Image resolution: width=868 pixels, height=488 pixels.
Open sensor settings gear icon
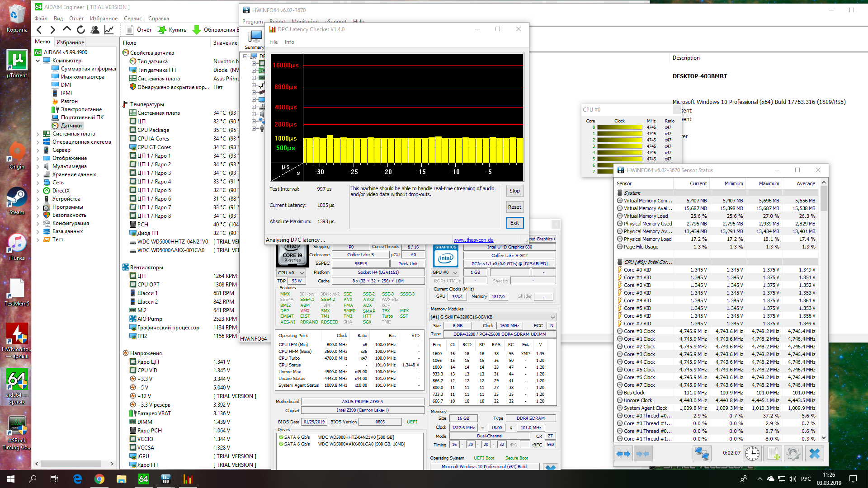point(793,453)
